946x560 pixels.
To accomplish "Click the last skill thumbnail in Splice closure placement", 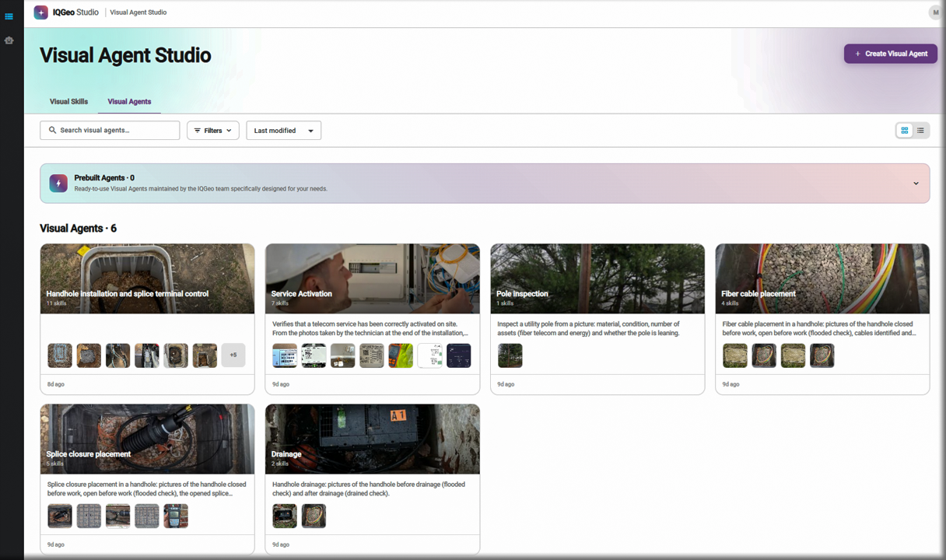I will (x=176, y=516).
